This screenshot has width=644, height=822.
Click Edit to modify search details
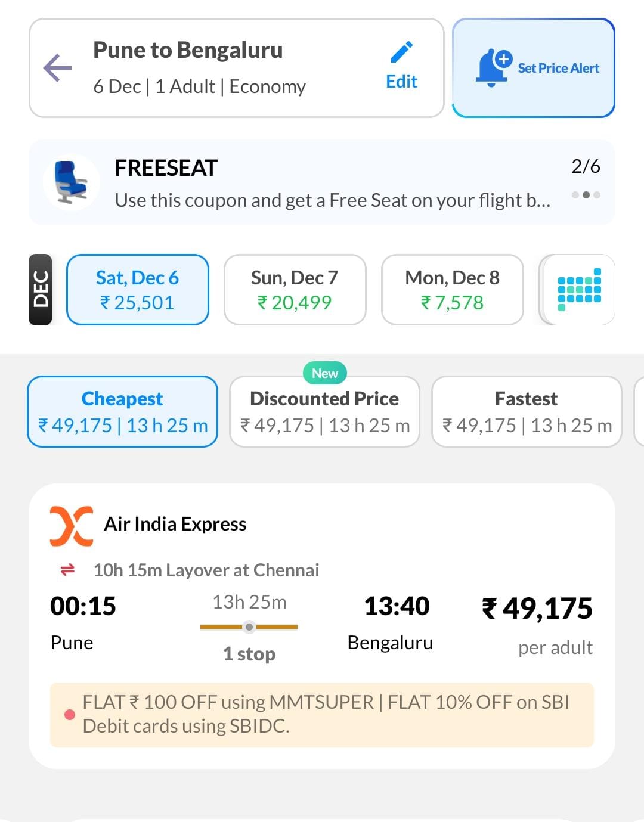coord(401,82)
